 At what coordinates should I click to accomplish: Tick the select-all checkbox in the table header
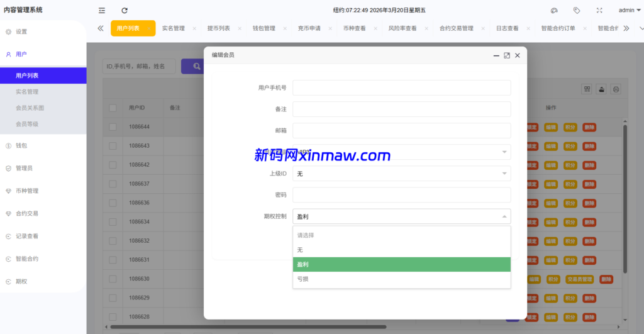click(x=113, y=108)
